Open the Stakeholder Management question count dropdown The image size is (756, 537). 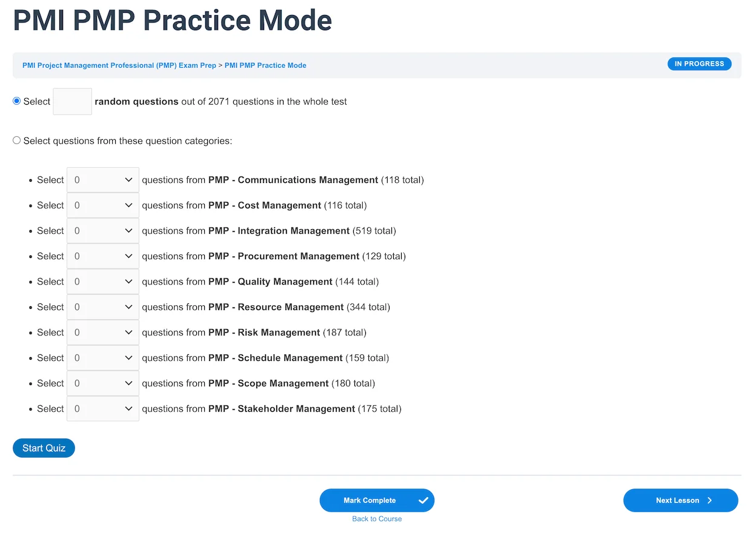click(103, 409)
